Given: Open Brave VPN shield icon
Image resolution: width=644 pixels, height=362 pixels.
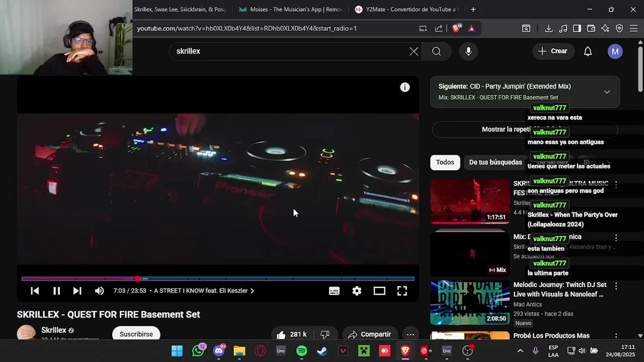Looking at the screenshot, I should click(619, 29).
